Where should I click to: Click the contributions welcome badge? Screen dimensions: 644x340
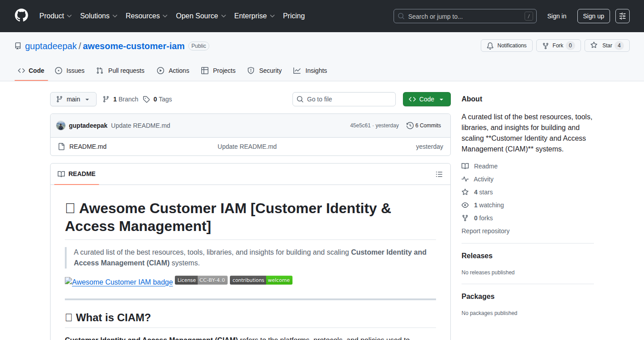tap(261, 280)
